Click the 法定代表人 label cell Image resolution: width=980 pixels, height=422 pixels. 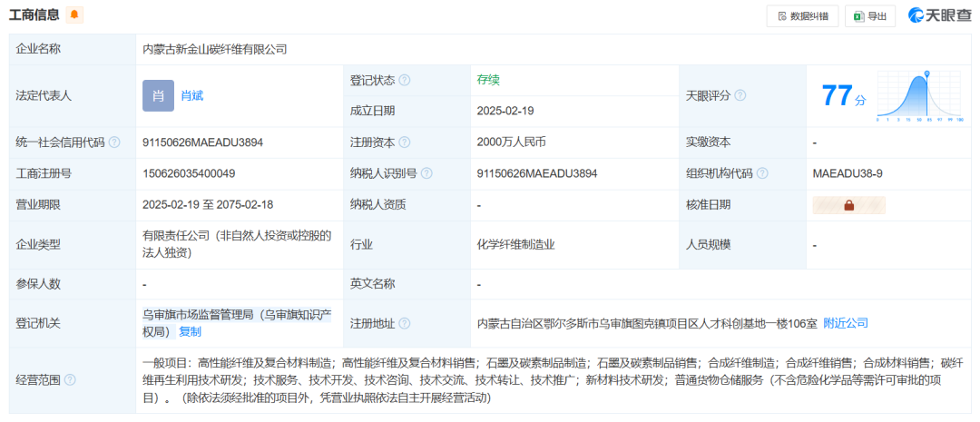73,95
